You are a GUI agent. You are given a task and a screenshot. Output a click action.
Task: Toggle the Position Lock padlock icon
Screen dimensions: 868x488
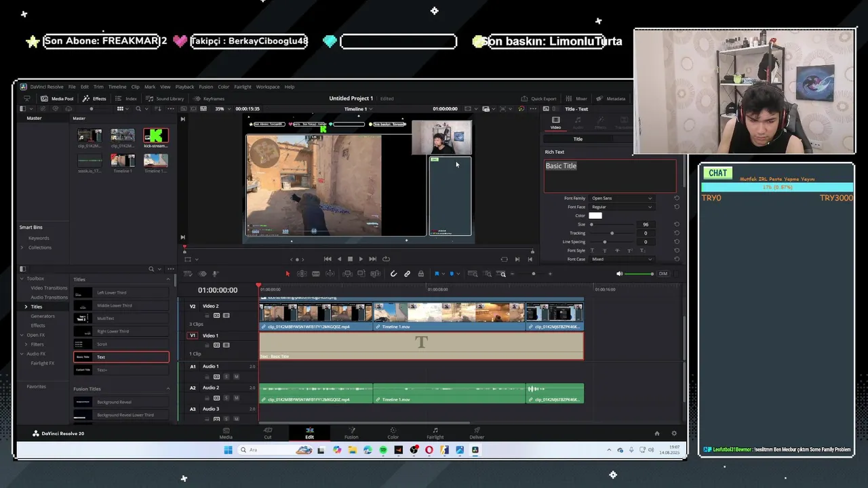(x=420, y=274)
